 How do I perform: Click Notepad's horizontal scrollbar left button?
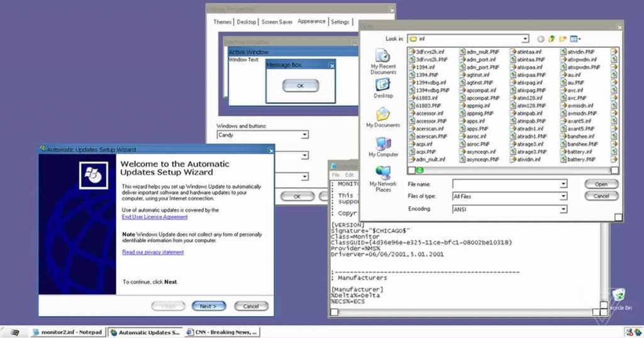pyautogui.click(x=335, y=312)
